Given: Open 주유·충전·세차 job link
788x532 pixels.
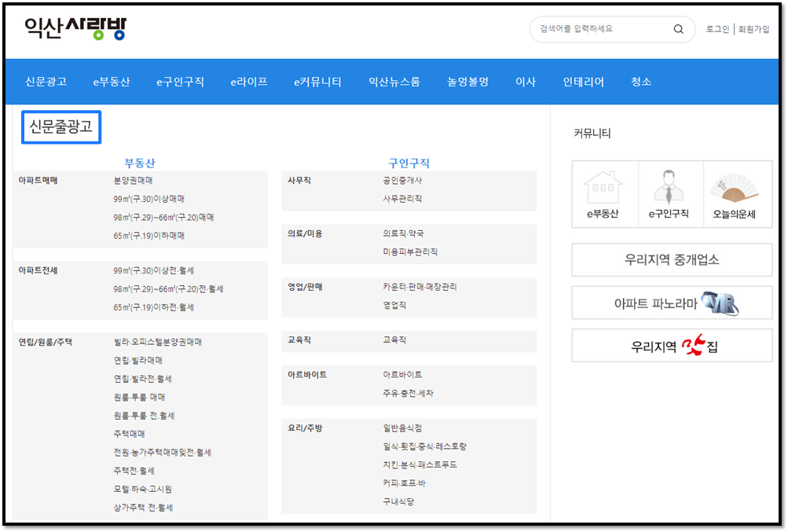Looking at the screenshot, I should [x=408, y=393].
